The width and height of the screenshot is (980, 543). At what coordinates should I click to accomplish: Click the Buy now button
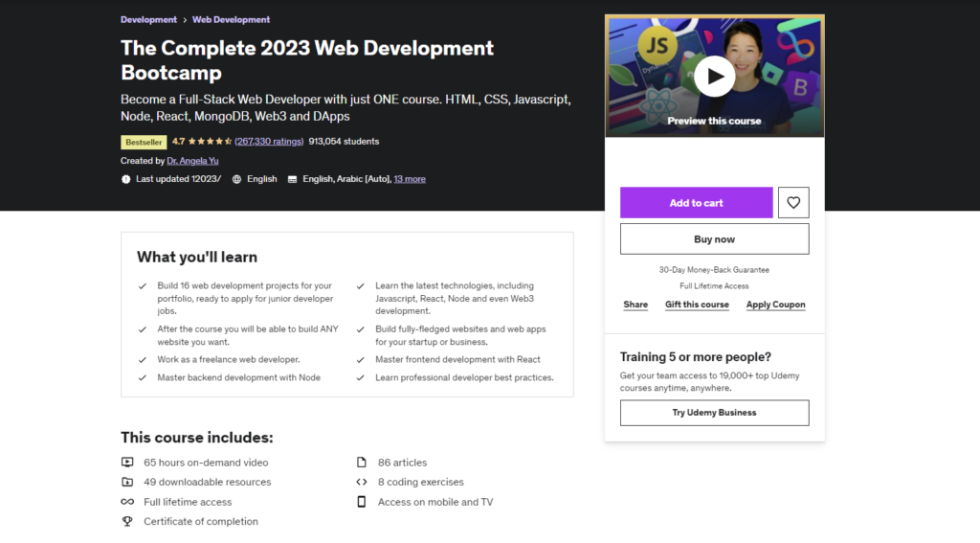pyautogui.click(x=714, y=239)
